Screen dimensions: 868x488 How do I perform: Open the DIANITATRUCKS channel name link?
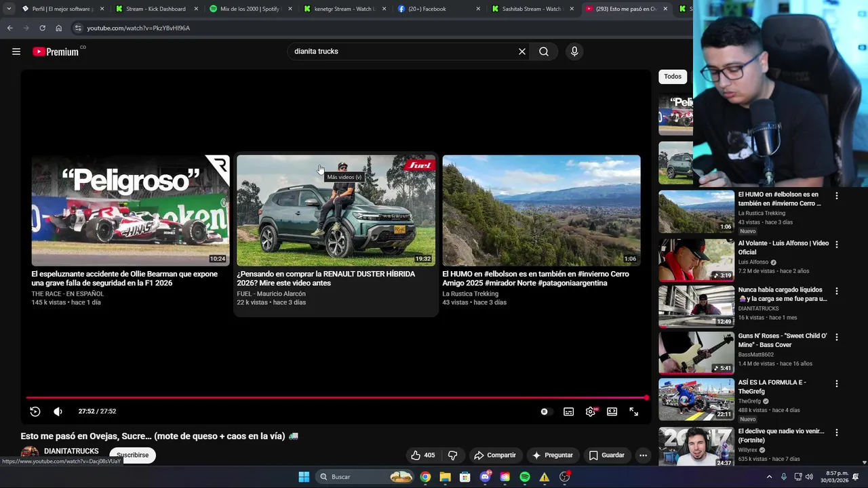click(x=71, y=451)
